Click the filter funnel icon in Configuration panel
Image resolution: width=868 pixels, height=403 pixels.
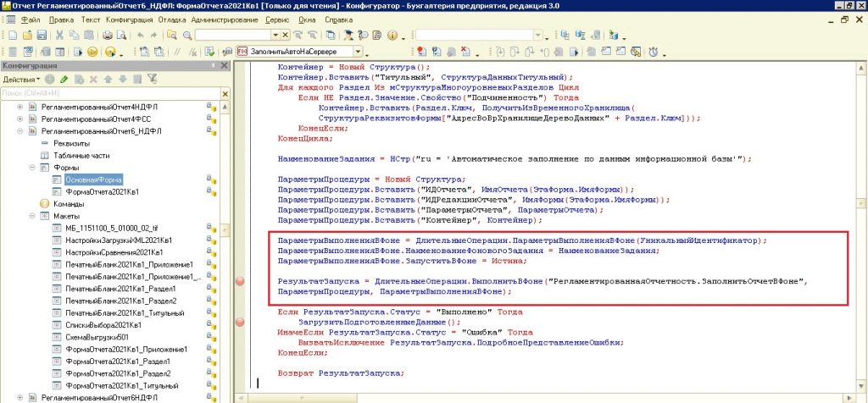[152, 79]
